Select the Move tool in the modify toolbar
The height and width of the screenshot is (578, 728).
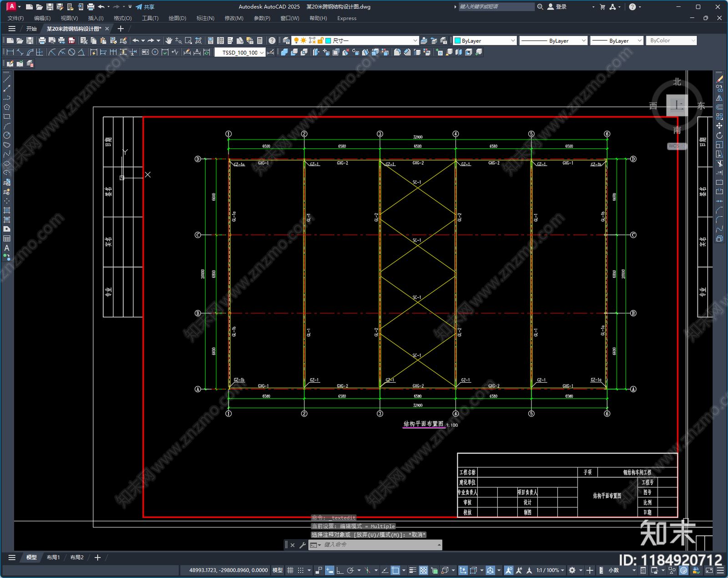[719, 126]
